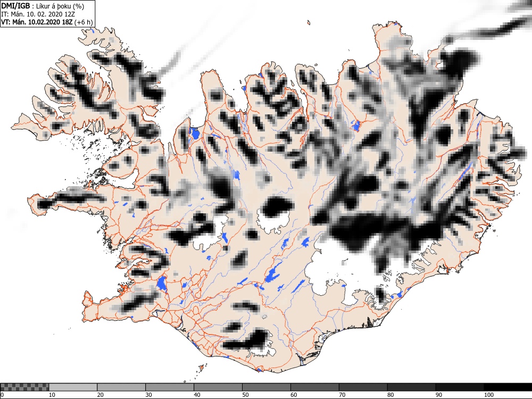Click the legend label '40'
The height and width of the screenshot is (399, 532).
pyautogui.click(x=197, y=395)
